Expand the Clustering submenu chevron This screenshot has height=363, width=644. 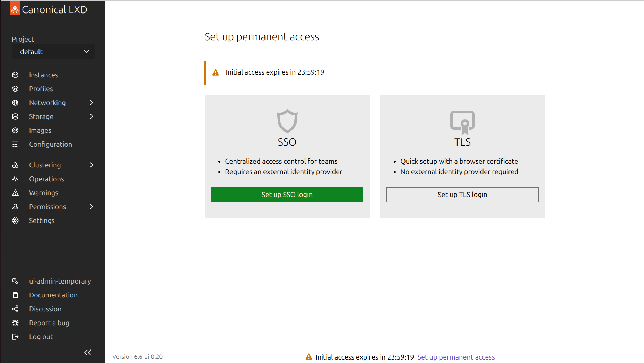[x=92, y=165]
